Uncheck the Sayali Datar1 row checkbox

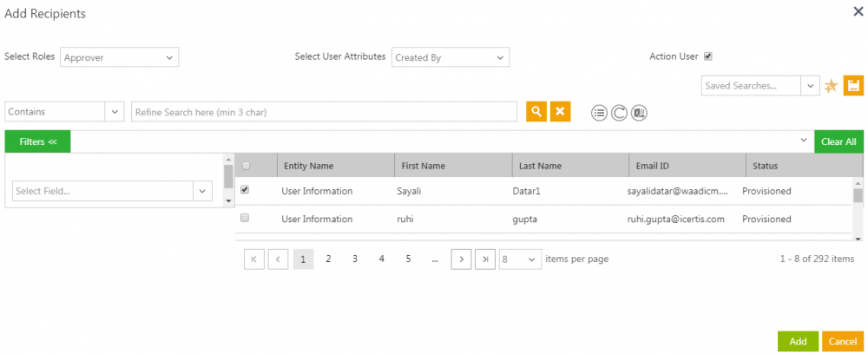[245, 189]
